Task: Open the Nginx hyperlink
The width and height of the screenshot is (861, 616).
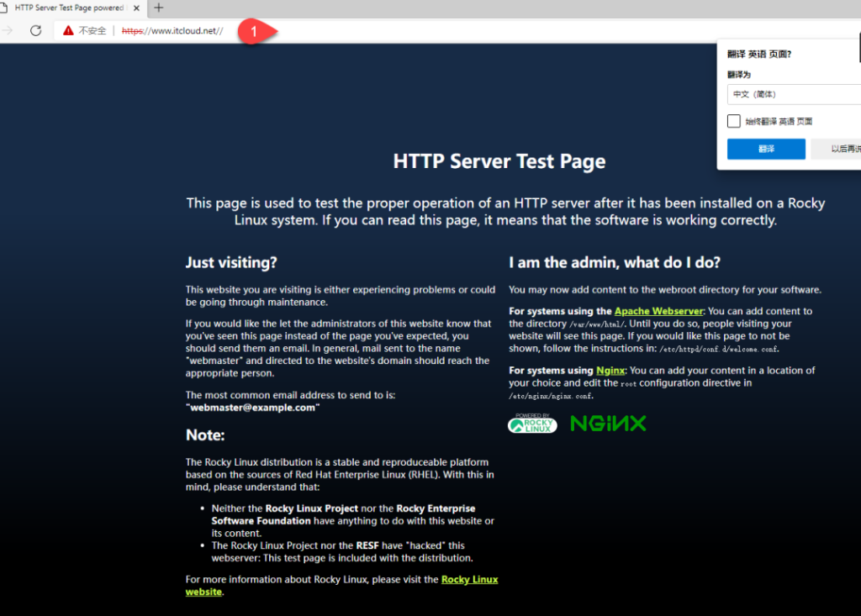Action: pyautogui.click(x=610, y=371)
